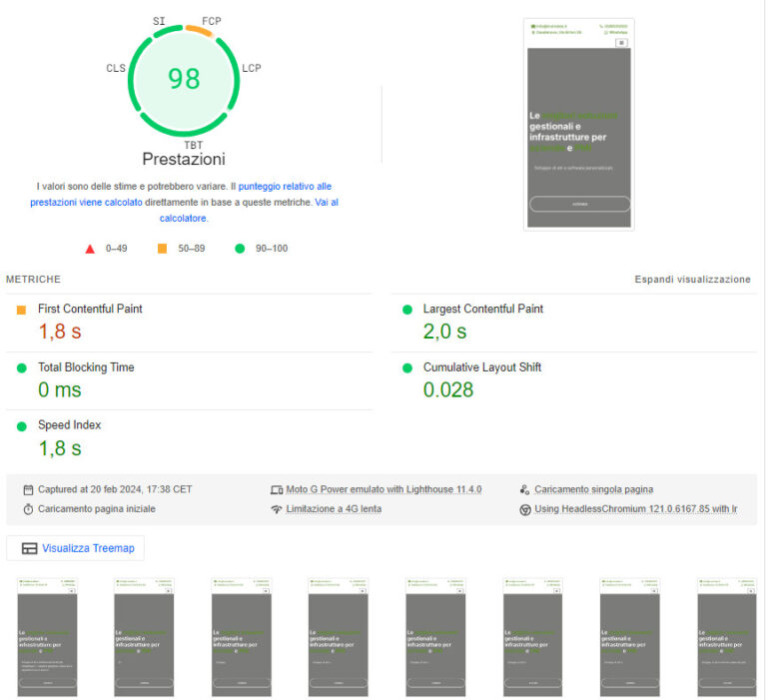Image resolution: width=767 pixels, height=700 pixels.
Task: Click the 2,0 s LCP value
Action: point(444,332)
